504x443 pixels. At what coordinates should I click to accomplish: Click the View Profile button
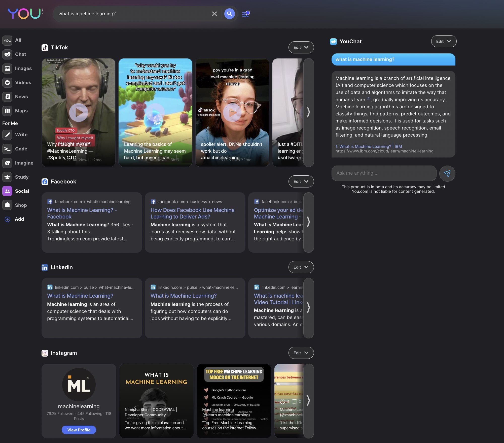pyautogui.click(x=79, y=430)
